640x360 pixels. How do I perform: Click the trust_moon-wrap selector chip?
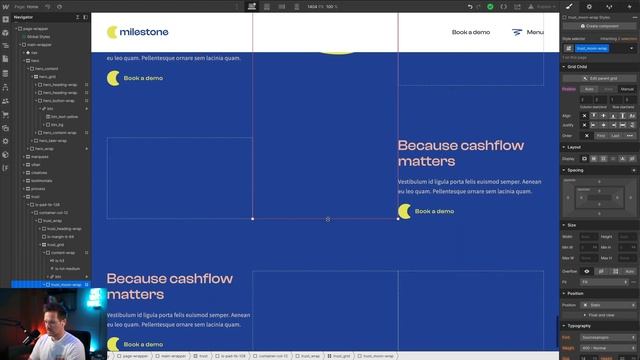pyautogui.click(x=592, y=49)
